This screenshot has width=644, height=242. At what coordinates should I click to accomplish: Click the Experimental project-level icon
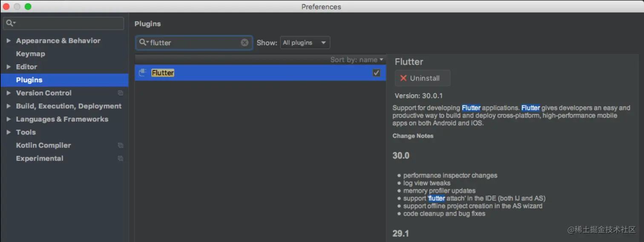(121, 159)
